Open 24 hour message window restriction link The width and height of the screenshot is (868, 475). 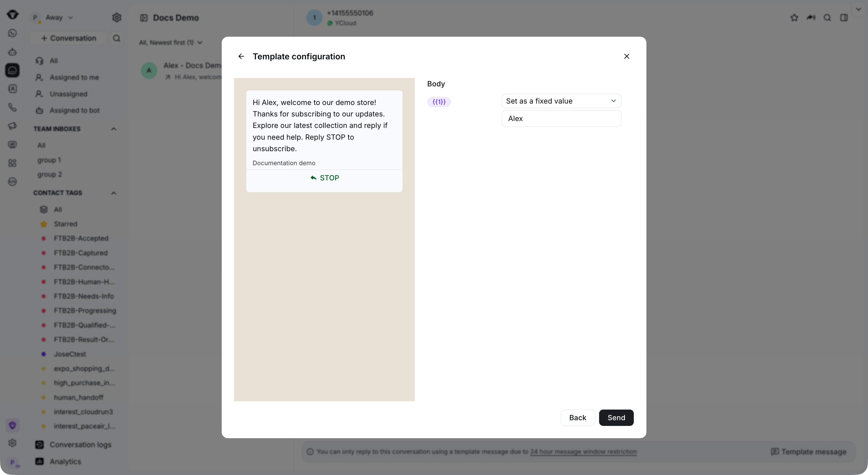pyautogui.click(x=583, y=451)
